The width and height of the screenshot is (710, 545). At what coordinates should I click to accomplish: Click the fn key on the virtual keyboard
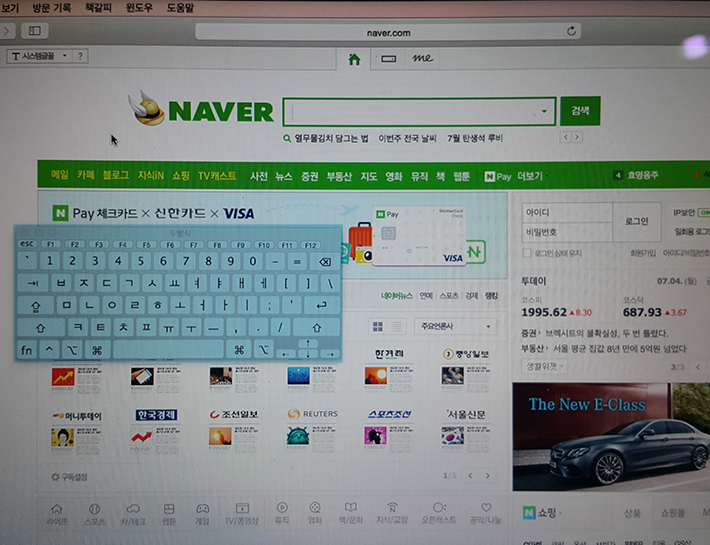tap(27, 350)
